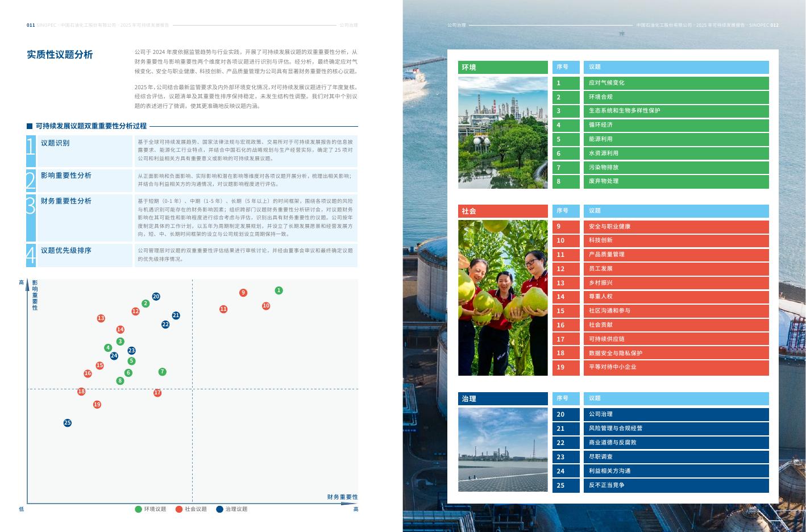Click green marker 1 in the scatter plot
This screenshot has width=806, height=532.
[279, 290]
